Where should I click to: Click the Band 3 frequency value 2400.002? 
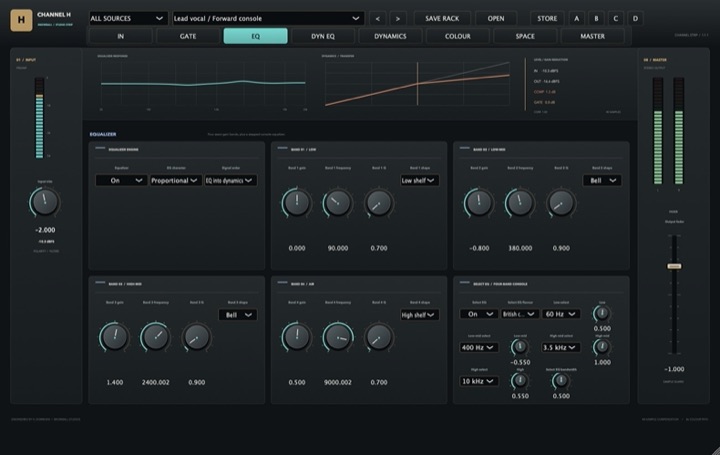155,382
